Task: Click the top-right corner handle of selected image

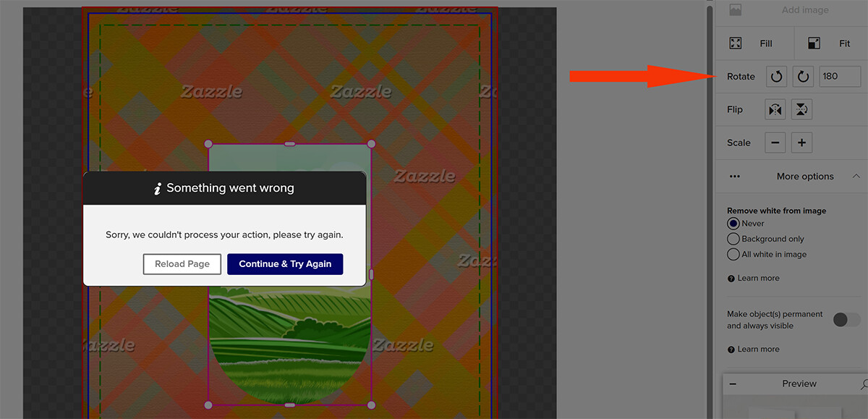Action: click(371, 144)
